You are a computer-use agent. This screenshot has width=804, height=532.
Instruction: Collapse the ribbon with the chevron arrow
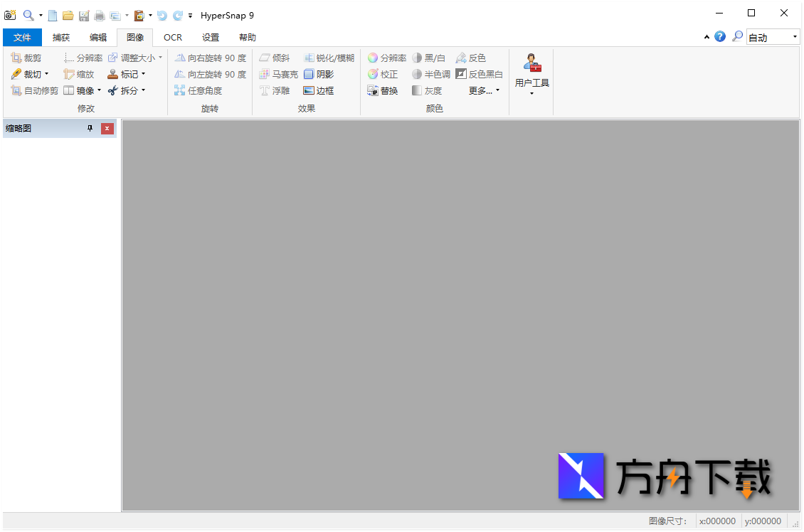pos(707,36)
